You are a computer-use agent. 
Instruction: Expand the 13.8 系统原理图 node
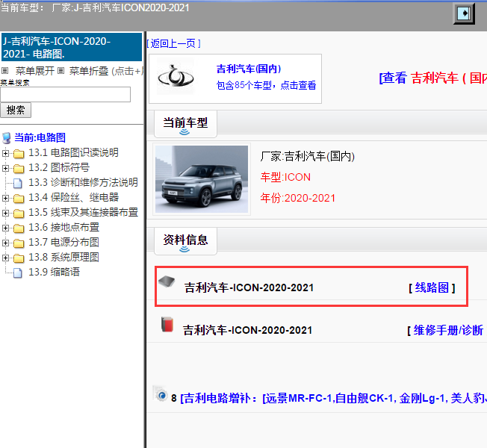coord(5,258)
